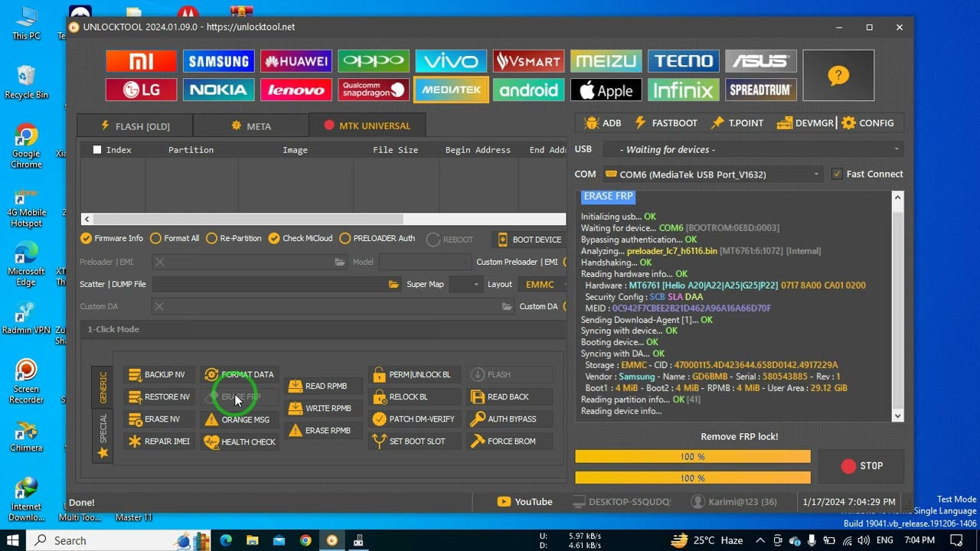
Task: Stop the running operation with STOP
Action: (x=862, y=465)
